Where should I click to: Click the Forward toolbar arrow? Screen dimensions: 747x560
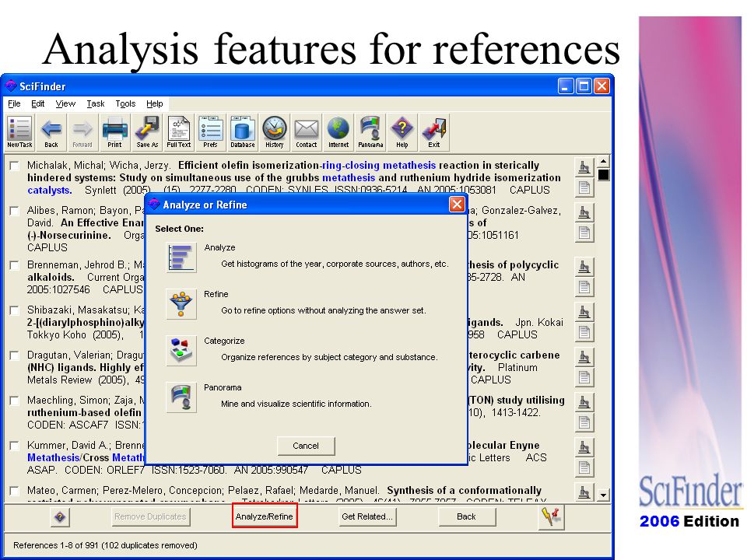82,132
